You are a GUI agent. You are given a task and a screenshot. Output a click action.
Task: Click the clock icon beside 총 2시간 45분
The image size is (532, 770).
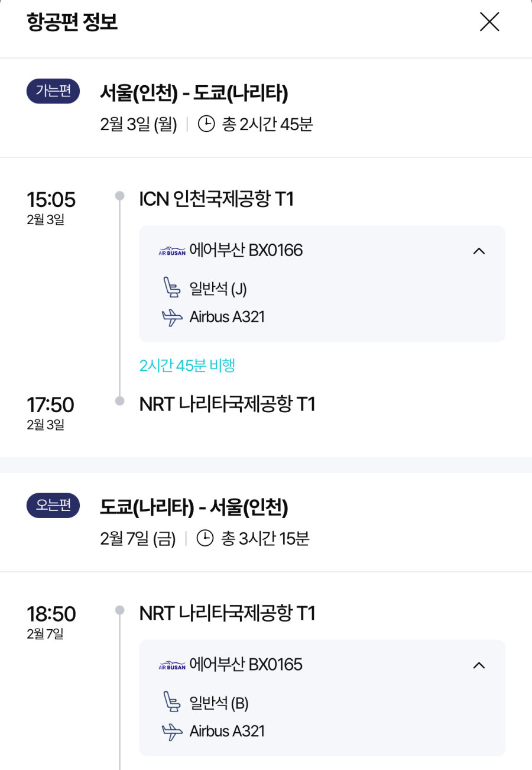tap(206, 124)
